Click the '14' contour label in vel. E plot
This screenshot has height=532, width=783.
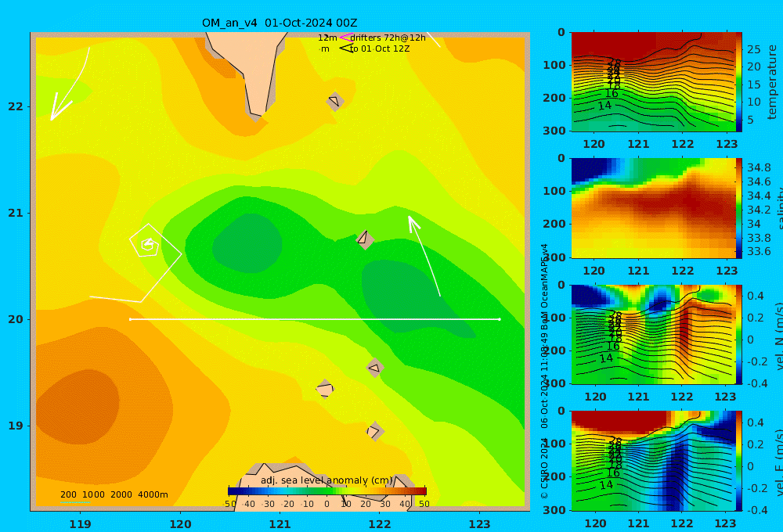pyautogui.click(x=606, y=484)
